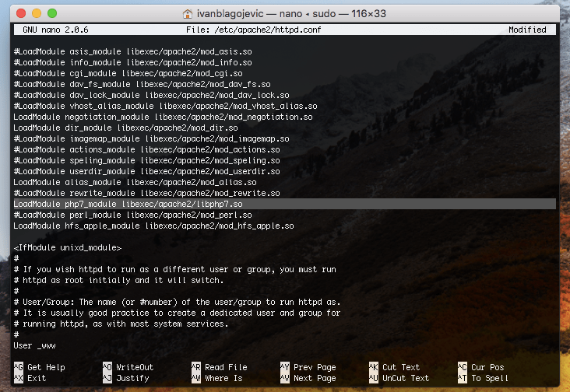Click the 'It is usually good practice' comment

(x=177, y=313)
